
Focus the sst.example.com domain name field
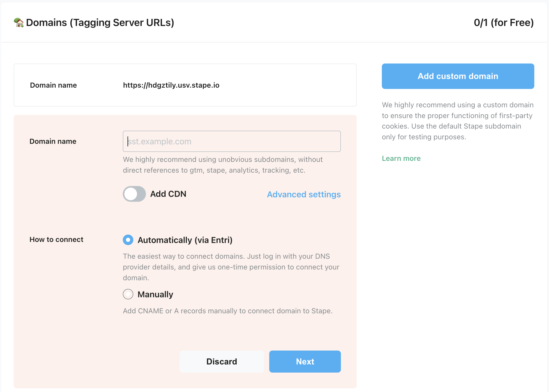[232, 141]
